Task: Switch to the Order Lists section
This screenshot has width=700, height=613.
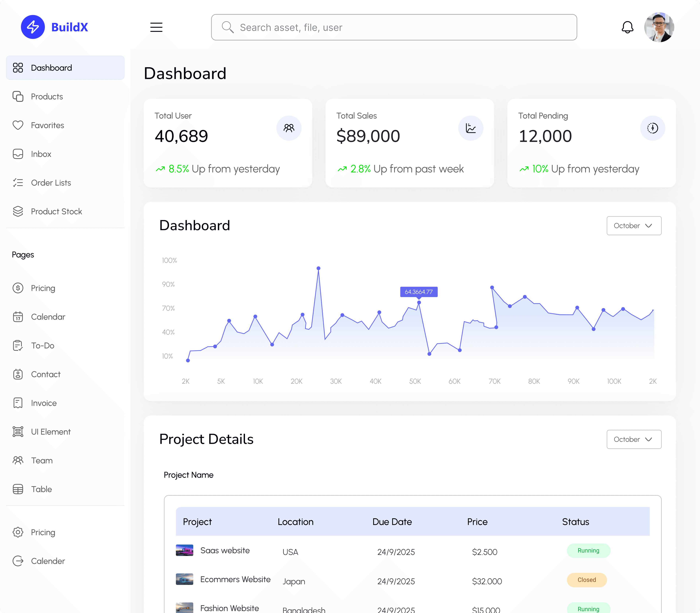Action: 51,183
